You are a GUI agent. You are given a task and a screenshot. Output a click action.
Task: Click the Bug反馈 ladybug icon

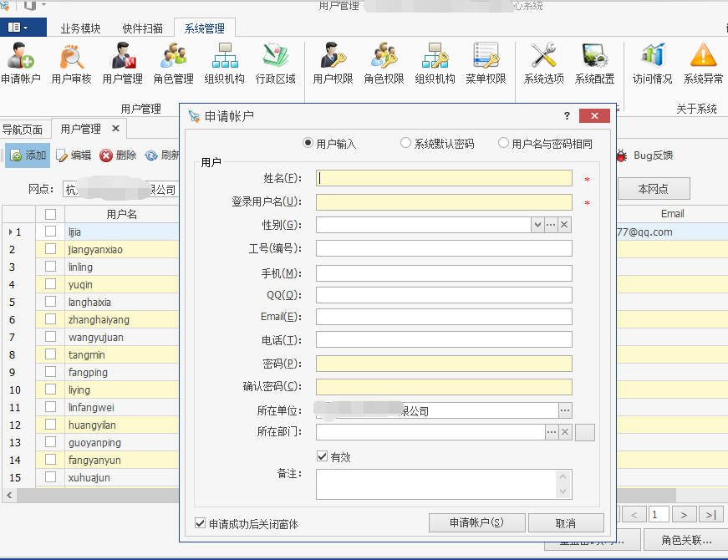tap(621, 155)
